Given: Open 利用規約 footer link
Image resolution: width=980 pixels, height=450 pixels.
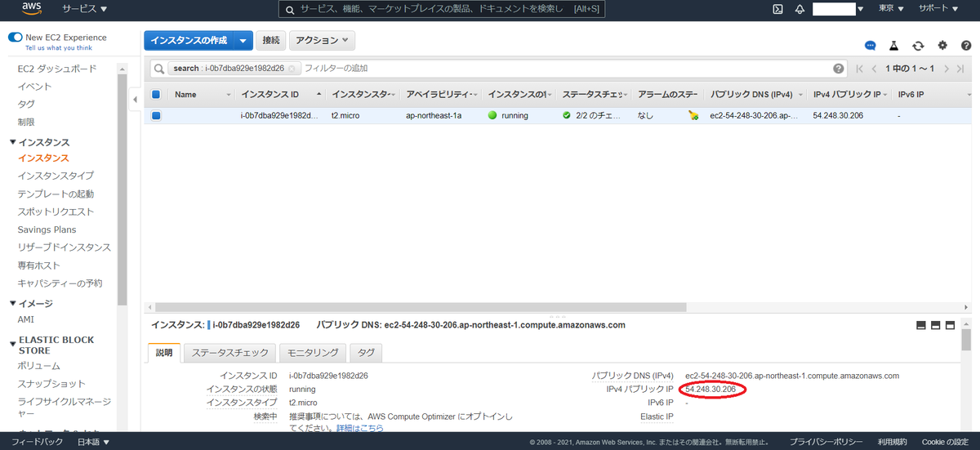Looking at the screenshot, I should click(892, 442).
